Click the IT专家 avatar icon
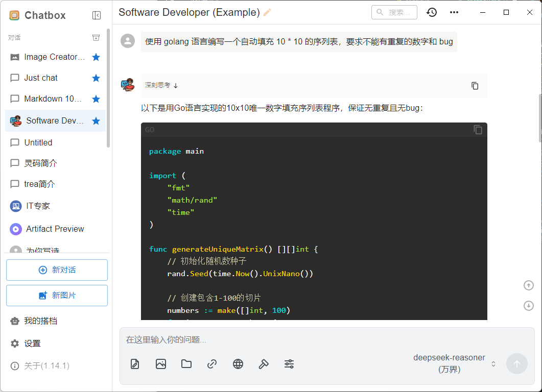Screen dimensions: 542x392 click(x=15, y=206)
